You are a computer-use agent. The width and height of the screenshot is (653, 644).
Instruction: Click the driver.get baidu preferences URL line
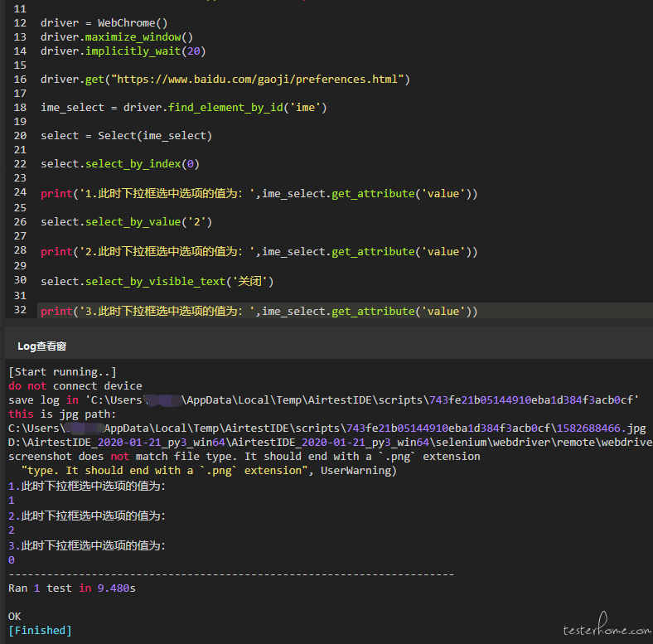(x=225, y=79)
